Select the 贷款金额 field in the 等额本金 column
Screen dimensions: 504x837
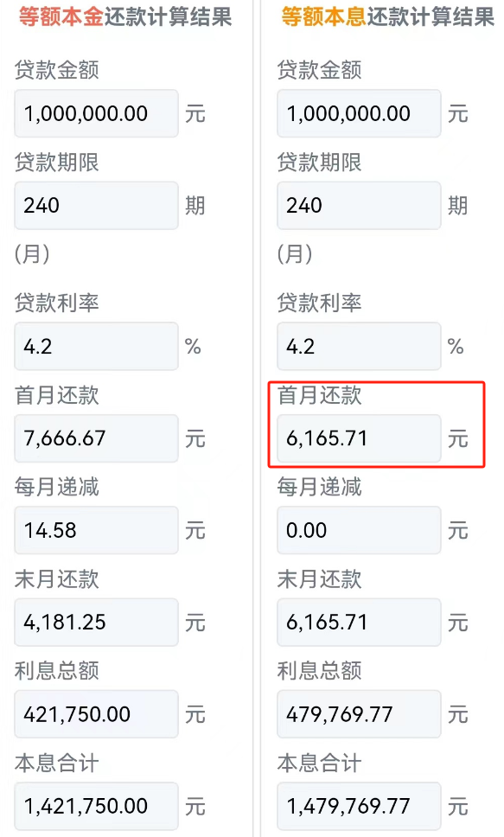point(95,113)
